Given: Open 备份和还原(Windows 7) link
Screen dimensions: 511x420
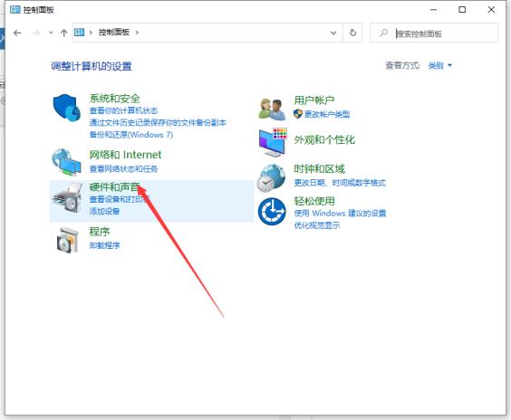Looking at the screenshot, I should 131,135.
